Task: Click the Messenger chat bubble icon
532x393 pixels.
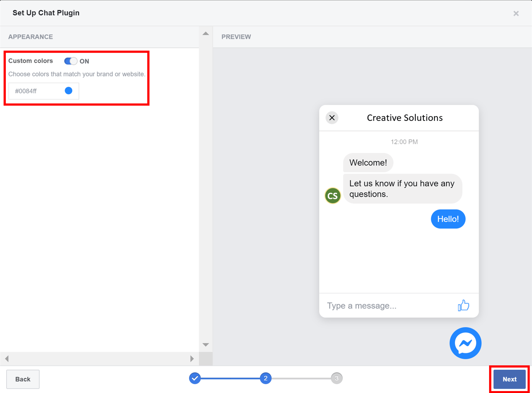Action: coord(465,343)
